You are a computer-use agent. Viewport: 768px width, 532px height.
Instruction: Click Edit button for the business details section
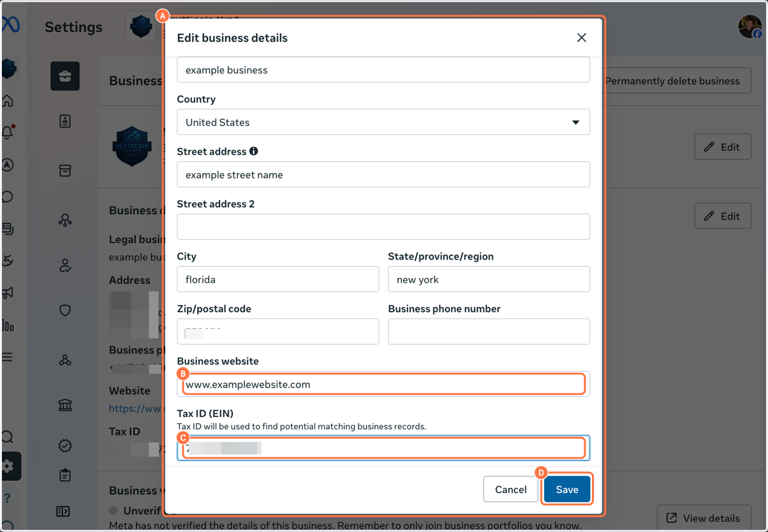click(x=723, y=216)
